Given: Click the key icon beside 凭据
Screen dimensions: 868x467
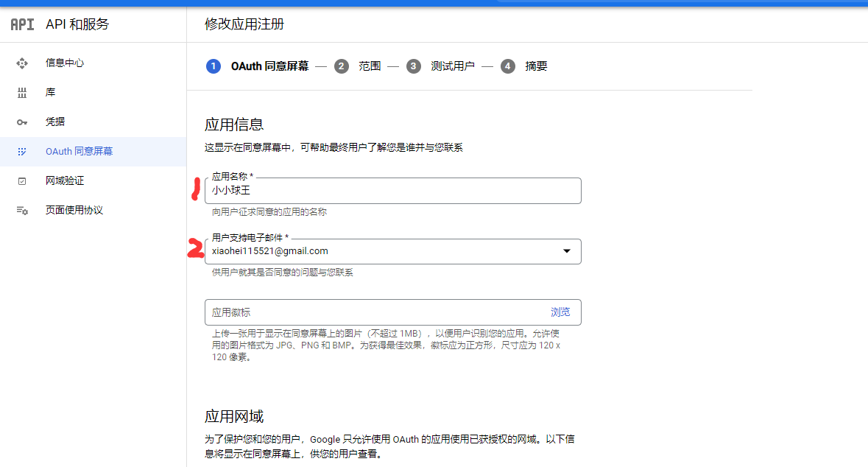Looking at the screenshot, I should pos(22,122).
